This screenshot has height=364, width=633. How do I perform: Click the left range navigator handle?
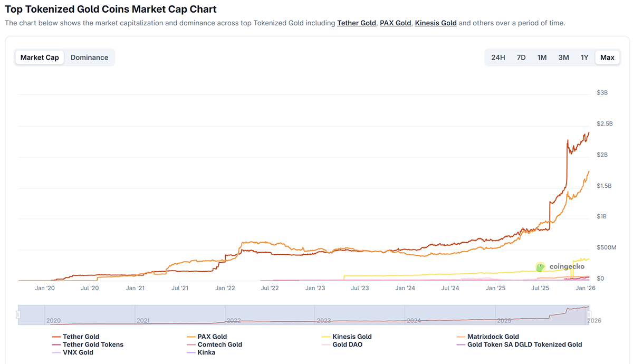(18, 315)
